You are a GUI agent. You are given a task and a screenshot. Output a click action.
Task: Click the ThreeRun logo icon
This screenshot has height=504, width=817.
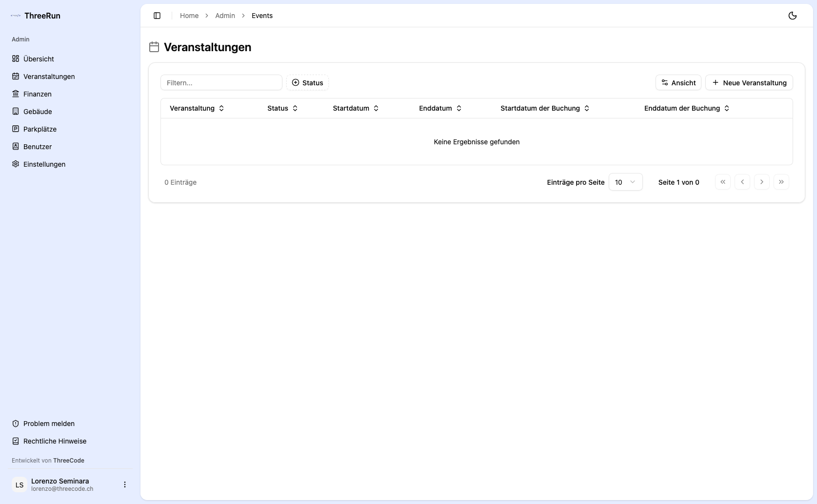click(x=16, y=16)
